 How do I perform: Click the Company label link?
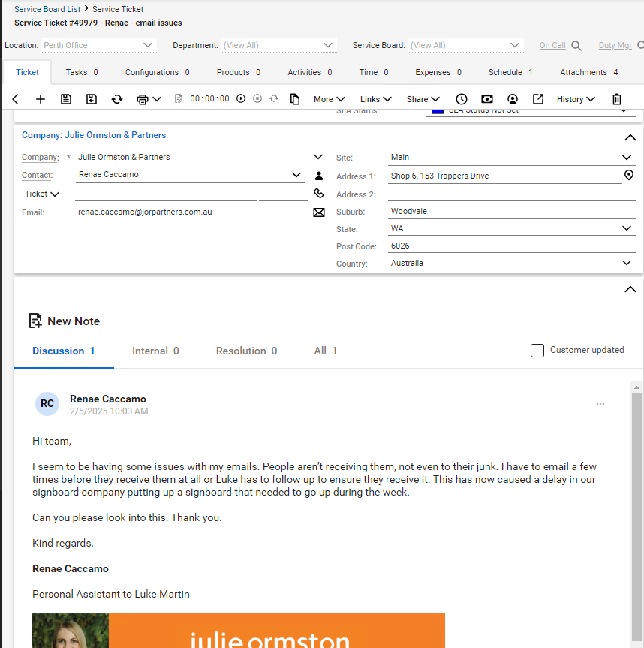point(40,157)
